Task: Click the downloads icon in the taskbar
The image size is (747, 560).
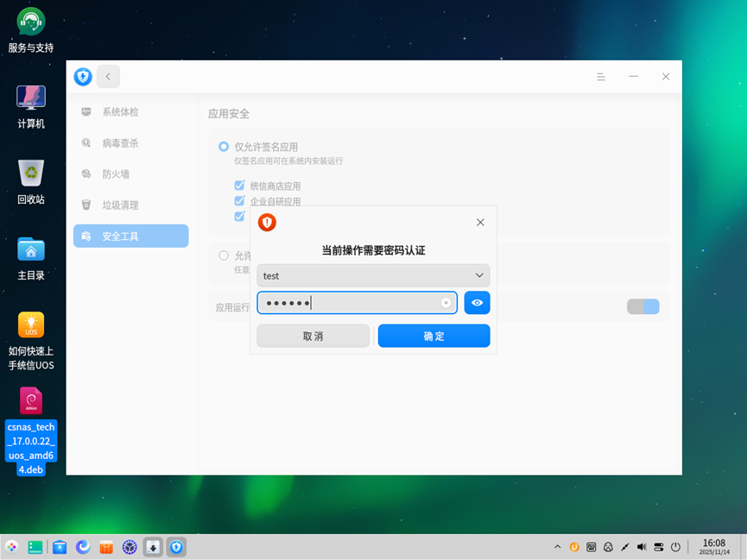Action: pyautogui.click(x=152, y=546)
